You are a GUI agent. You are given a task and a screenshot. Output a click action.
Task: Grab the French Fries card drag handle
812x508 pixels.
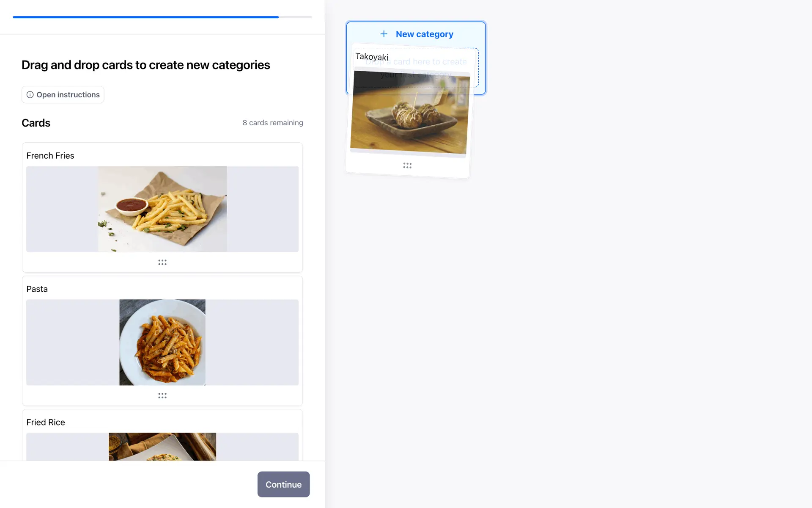click(162, 262)
